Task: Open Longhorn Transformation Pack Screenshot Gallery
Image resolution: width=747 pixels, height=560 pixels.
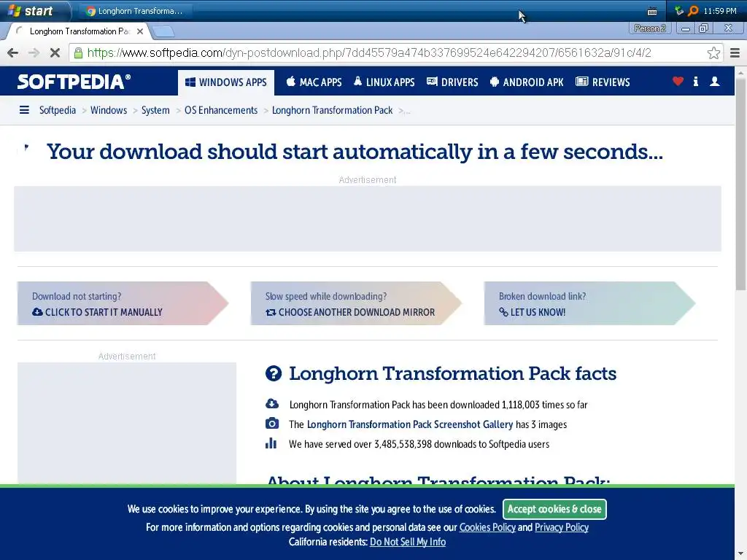Action: [x=410, y=424]
